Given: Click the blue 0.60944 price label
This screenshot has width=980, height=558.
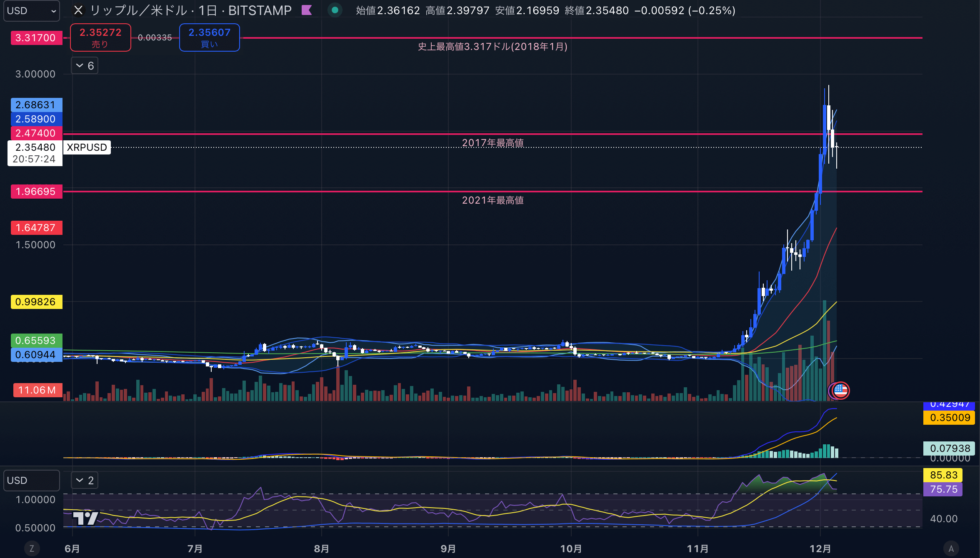Looking at the screenshot, I should click(36, 355).
